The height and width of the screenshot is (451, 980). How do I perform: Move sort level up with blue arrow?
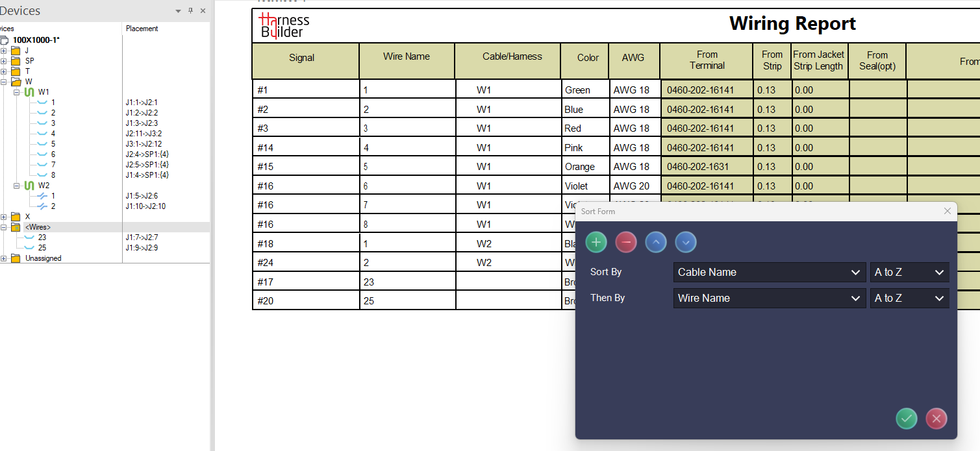[x=656, y=243]
